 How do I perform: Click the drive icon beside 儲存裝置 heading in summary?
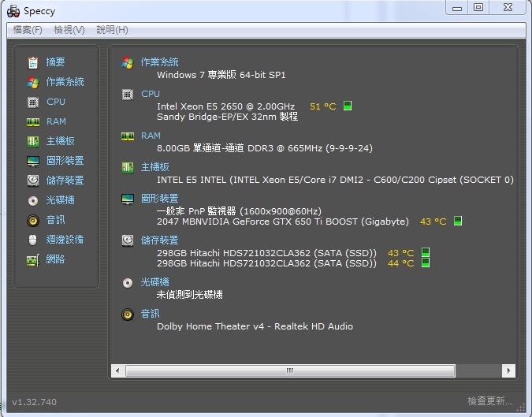[128, 240]
